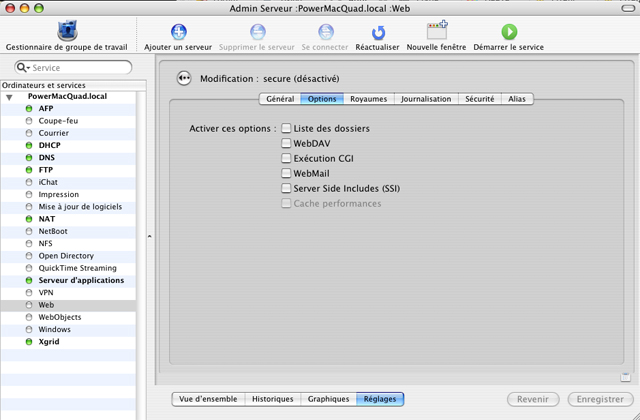Screen dimensions: 640x420
Task: Focus the Service search field
Action: (x=73, y=67)
